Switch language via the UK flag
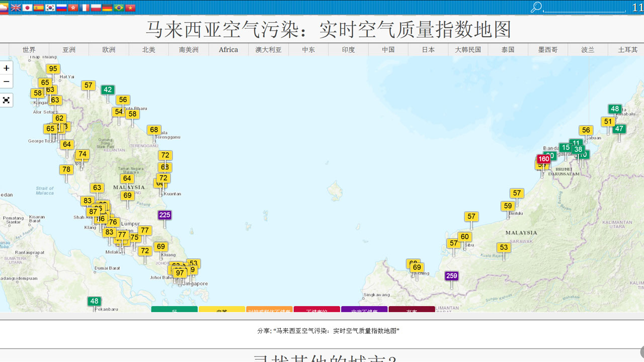Image resolution: width=644 pixels, height=362 pixels. point(16,8)
